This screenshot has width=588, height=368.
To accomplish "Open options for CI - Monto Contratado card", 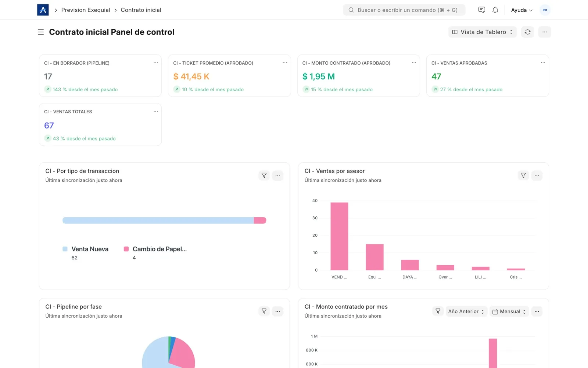I will point(414,63).
